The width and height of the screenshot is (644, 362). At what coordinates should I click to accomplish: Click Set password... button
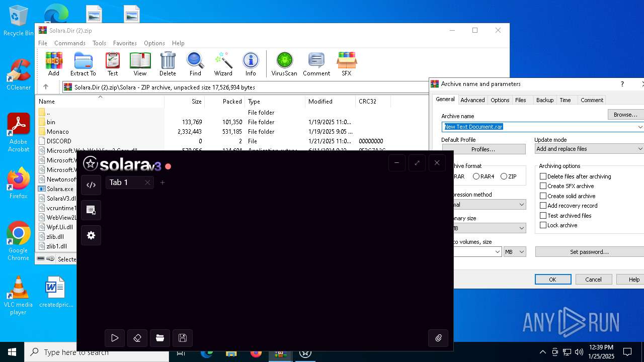pyautogui.click(x=589, y=252)
